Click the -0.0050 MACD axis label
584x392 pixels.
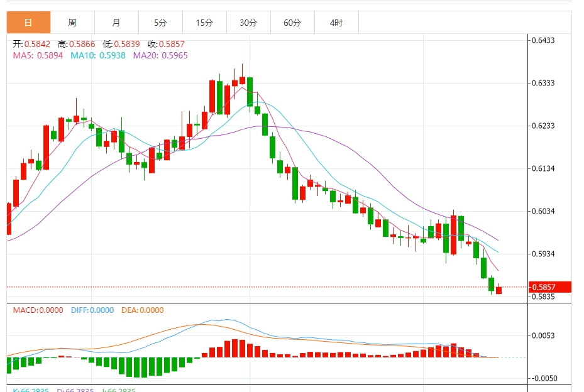point(544,379)
